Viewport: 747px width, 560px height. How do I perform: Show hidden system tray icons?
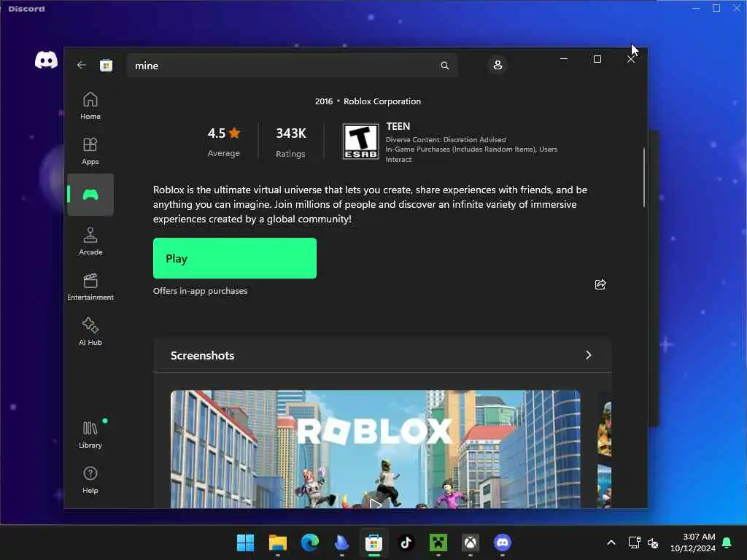point(611,542)
